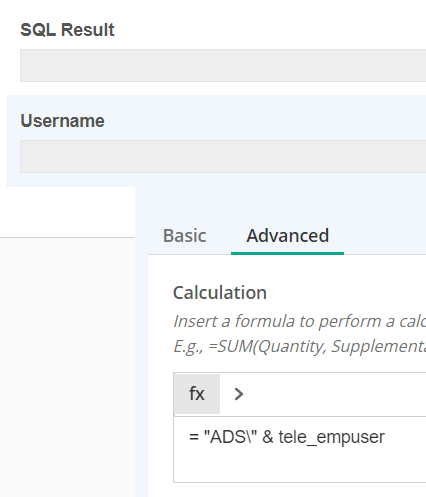The image size is (426, 497).
Task: Select the Advanced tab
Action: pyautogui.click(x=287, y=236)
